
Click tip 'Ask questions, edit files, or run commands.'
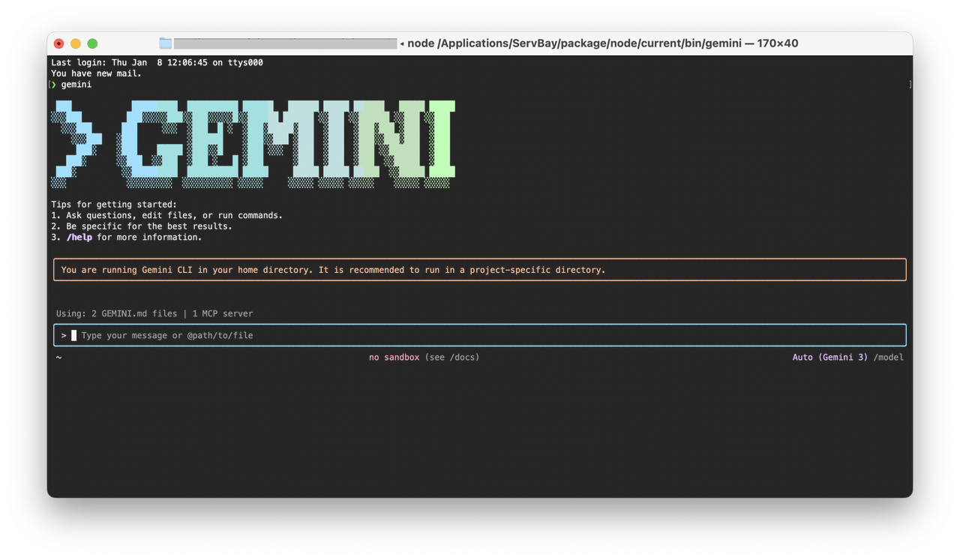(174, 215)
